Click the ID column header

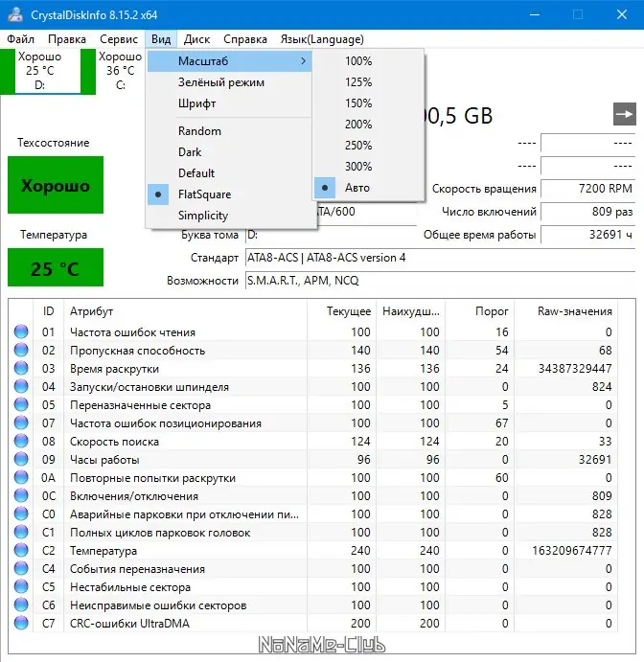click(x=49, y=311)
